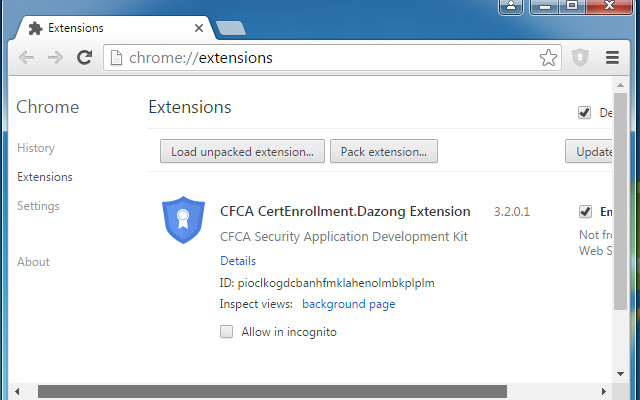Viewport: 640px width, 400px height.
Task: Open the Chrome hamburger menu
Action: click(612, 58)
